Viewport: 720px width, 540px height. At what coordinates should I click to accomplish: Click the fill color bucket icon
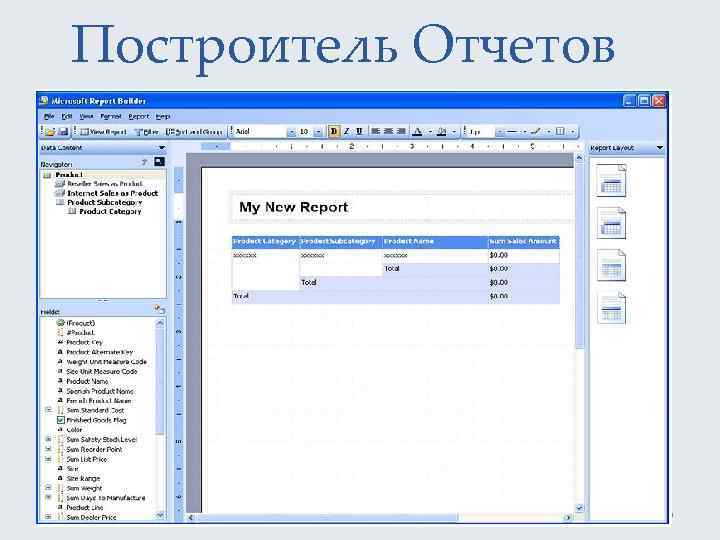tap(442, 132)
